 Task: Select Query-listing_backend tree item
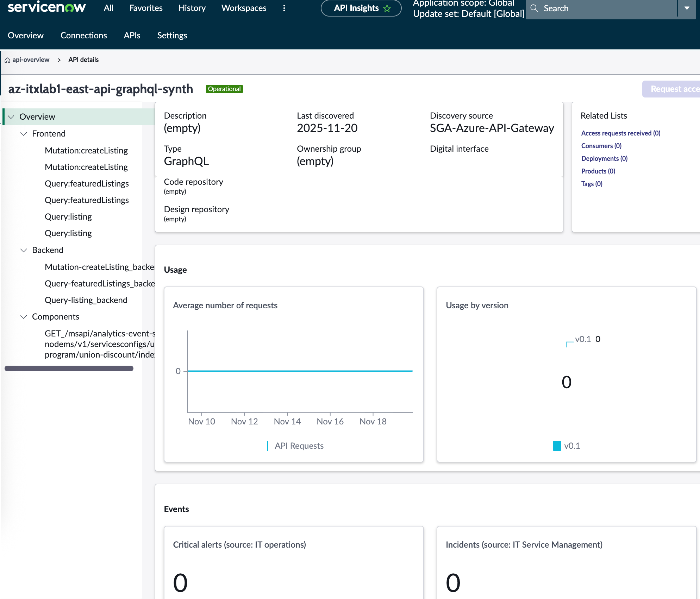(x=86, y=300)
